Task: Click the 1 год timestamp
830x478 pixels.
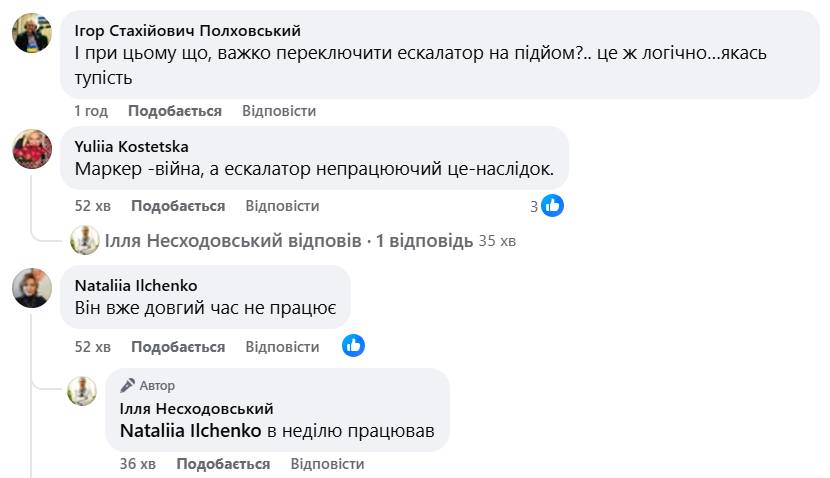Action: tap(91, 111)
